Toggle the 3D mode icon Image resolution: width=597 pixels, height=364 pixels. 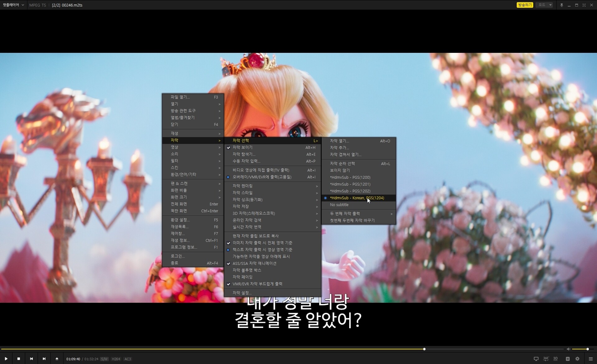pos(555,359)
